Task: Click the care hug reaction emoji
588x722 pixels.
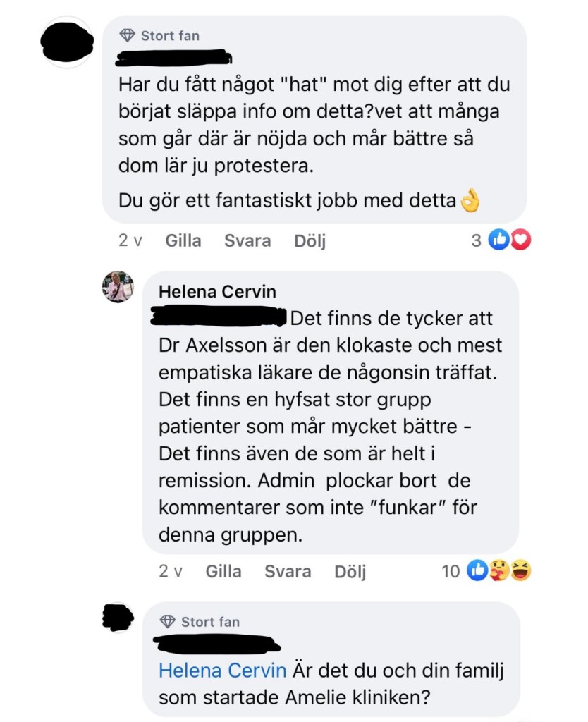Action: tap(499, 570)
